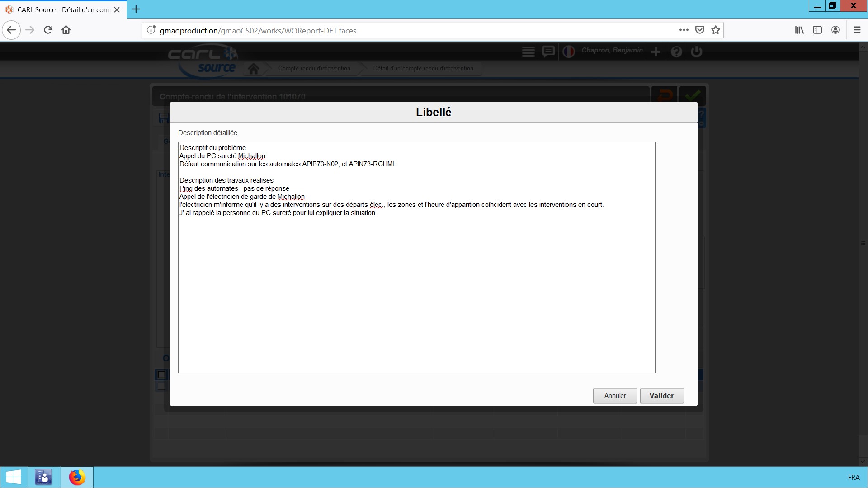Image resolution: width=868 pixels, height=488 pixels.
Task: Bookmark this page with the star icon
Action: [x=715, y=30]
